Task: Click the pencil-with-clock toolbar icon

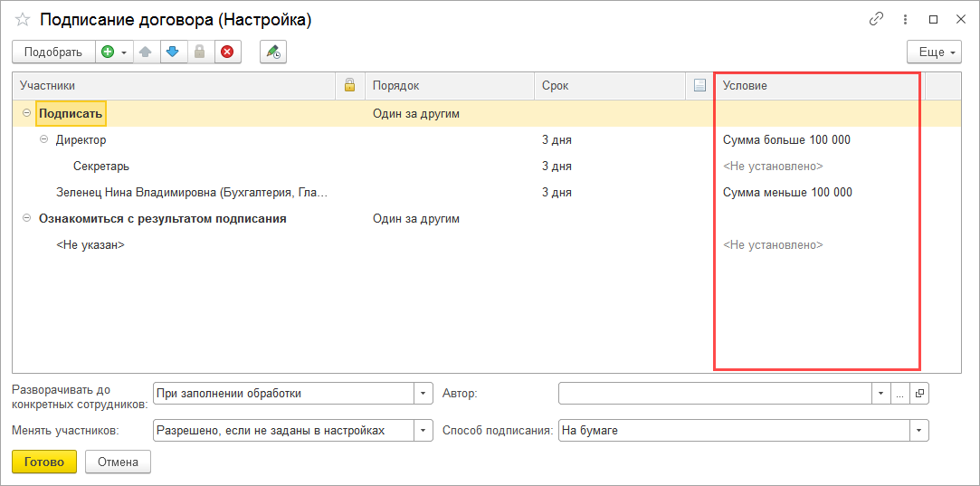Action: coord(272,52)
